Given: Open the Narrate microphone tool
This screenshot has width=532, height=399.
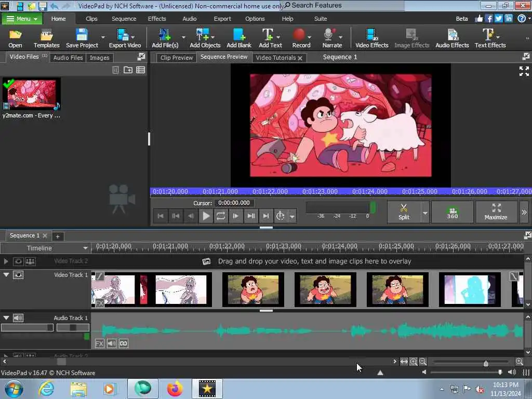Looking at the screenshot, I should point(332,38).
